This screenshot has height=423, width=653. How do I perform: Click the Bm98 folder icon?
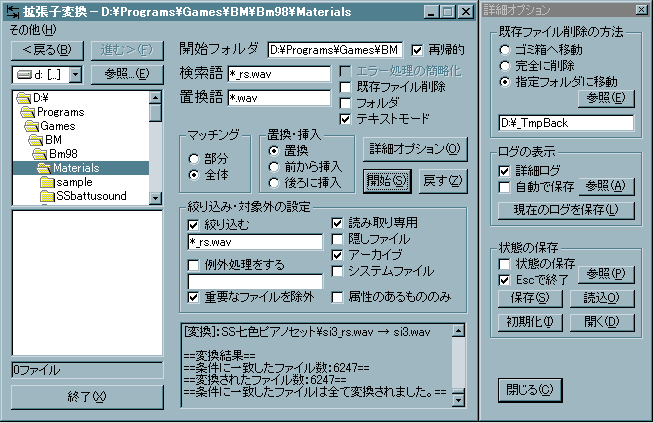coord(40,154)
